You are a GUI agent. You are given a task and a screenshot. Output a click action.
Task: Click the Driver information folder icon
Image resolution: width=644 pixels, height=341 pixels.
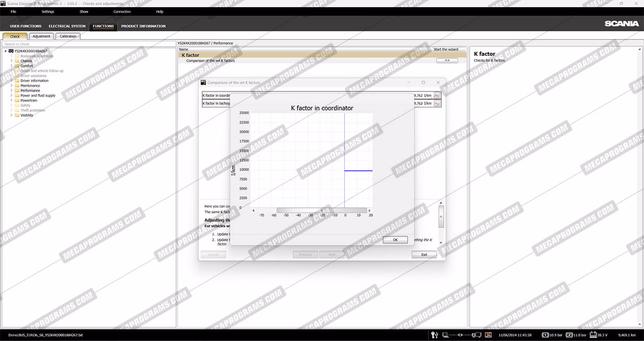click(x=17, y=81)
